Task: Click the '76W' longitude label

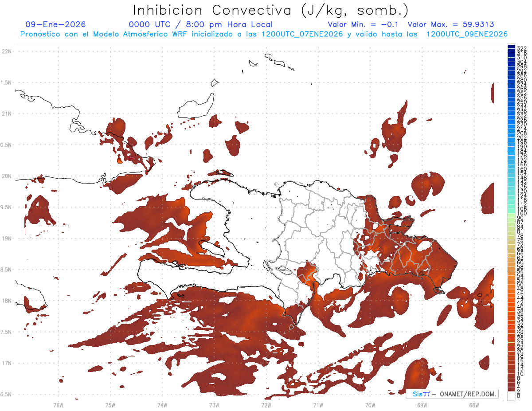Action: click(x=58, y=405)
